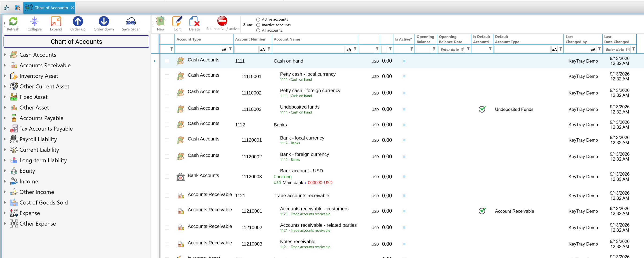The image size is (644, 258).
Task: Click the Delete account icon
Action: tap(194, 22)
